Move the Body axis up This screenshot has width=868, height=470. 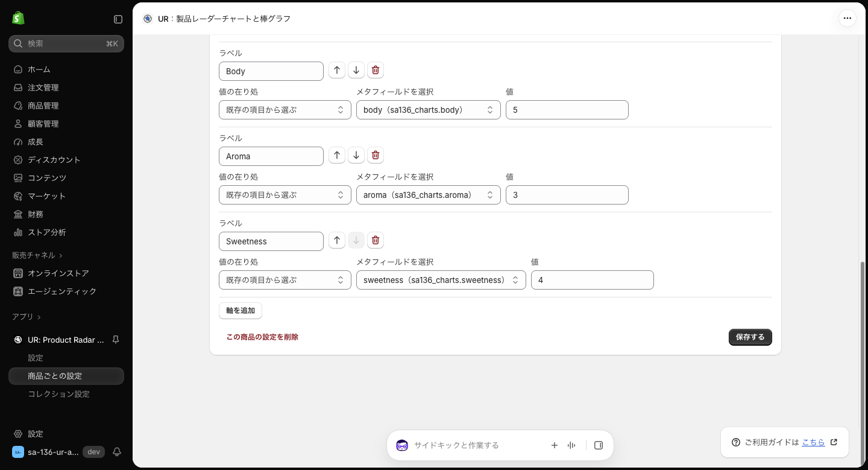pyautogui.click(x=337, y=71)
